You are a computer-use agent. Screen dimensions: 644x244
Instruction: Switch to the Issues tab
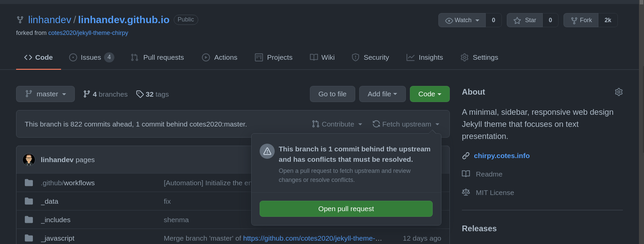pyautogui.click(x=91, y=57)
